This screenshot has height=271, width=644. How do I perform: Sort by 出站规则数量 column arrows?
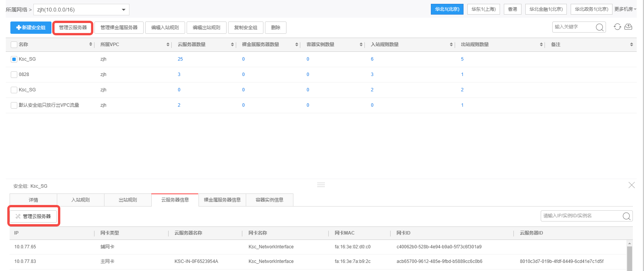click(x=541, y=45)
